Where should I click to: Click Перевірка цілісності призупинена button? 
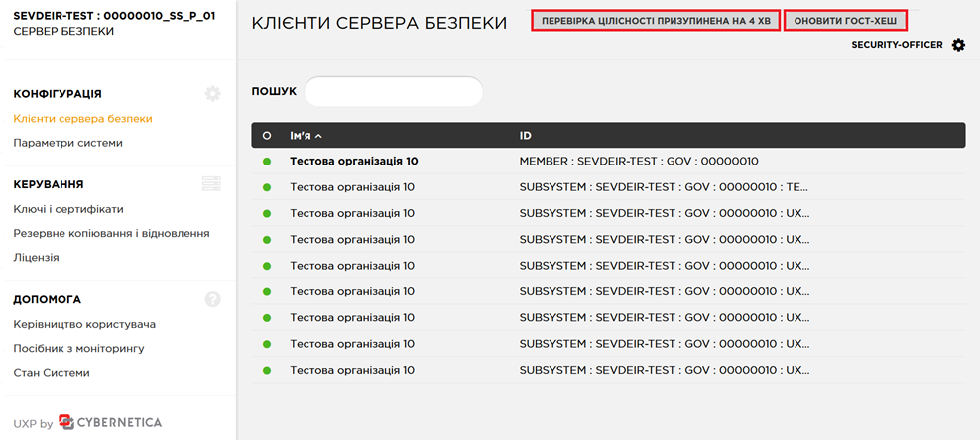click(x=655, y=21)
